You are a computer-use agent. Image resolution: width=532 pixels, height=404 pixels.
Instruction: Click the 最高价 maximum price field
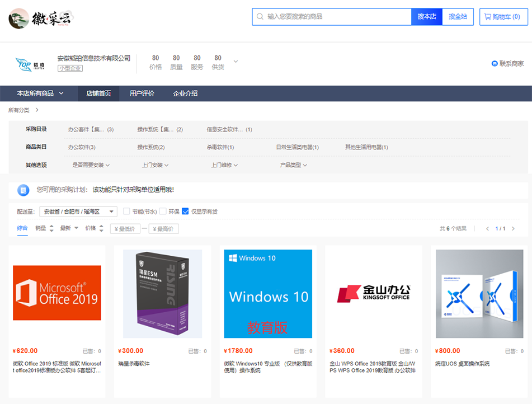pyautogui.click(x=163, y=229)
